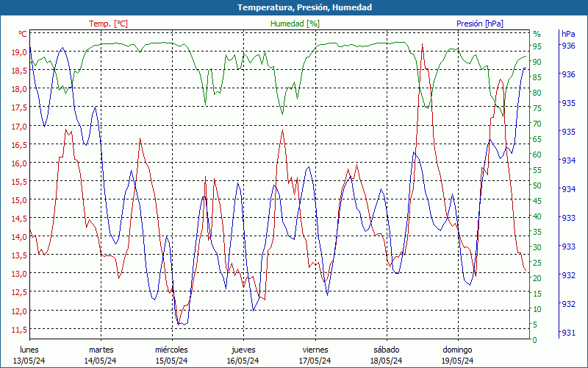Click the 30 value on humidity axis
This screenshot has width=588, height=368.
tap(537, 247)
